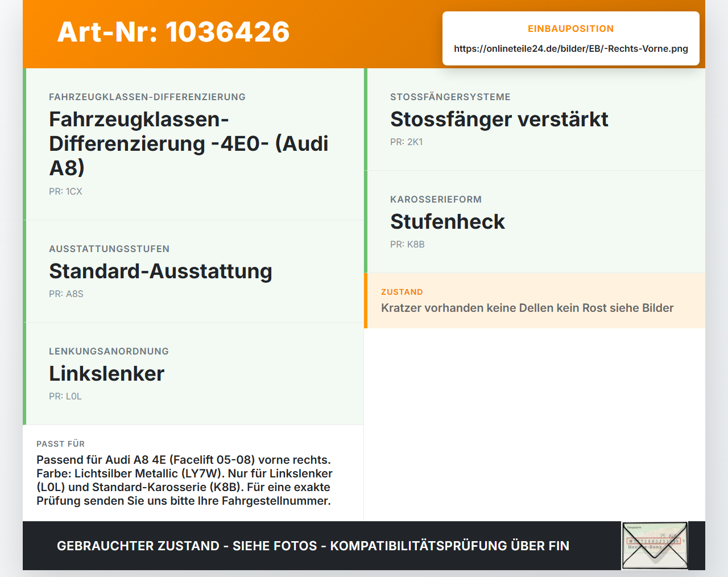Image resolution: width=728 pixels, height=577 pixels.
Task: Click the 'Passend für Audi A8 4E' description paragraph
Action: pos(184,480)
